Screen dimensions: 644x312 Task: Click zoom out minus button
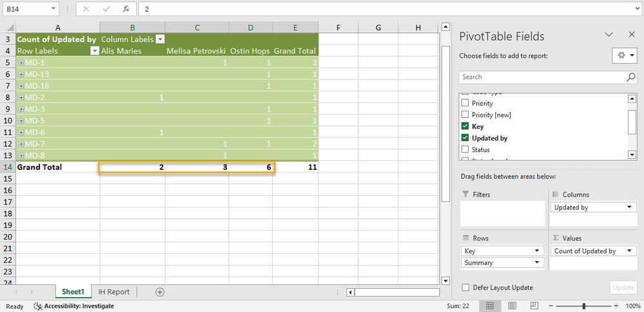tap(551, 306)
